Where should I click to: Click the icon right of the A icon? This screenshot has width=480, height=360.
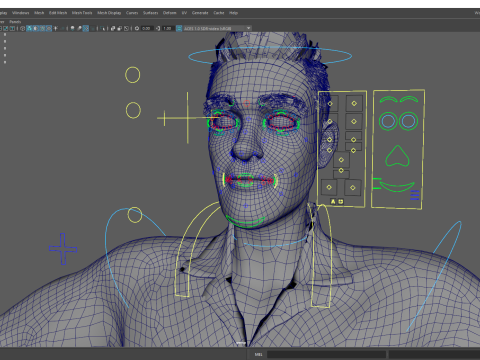pos(341,201)
